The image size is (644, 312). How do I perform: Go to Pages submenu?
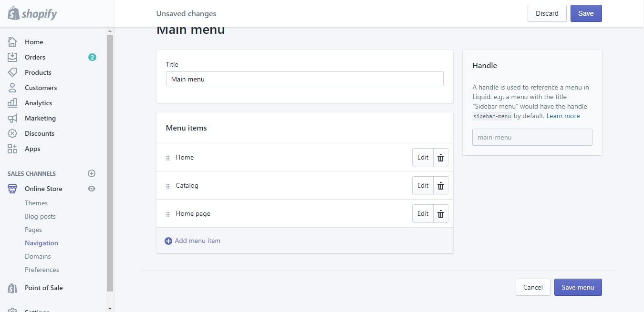33,230
